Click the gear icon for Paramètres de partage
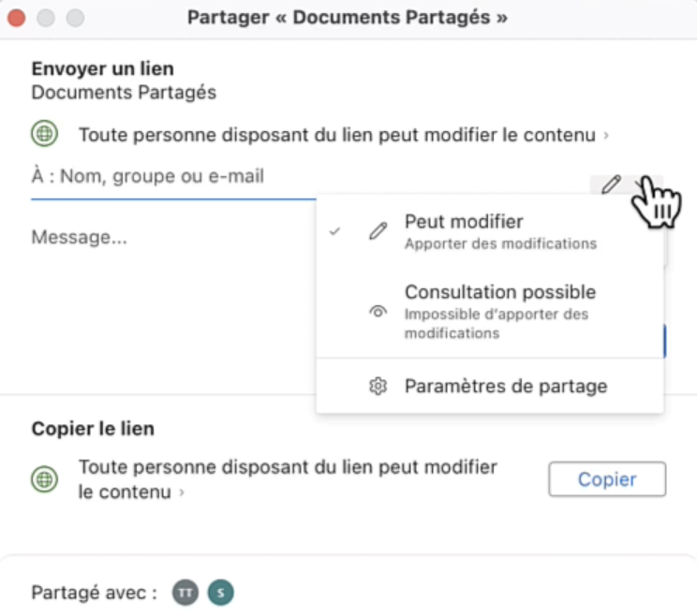This screenshot has width=697, height=616. coord(378,386)
